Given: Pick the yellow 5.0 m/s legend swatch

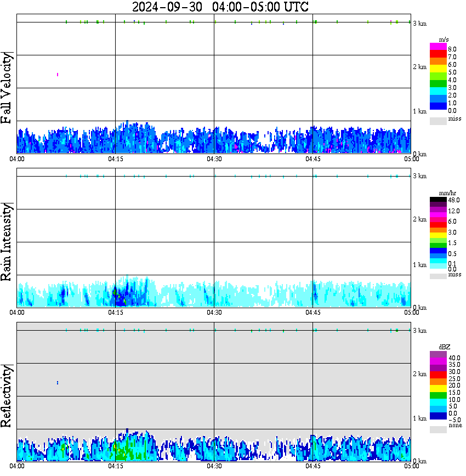Looking at the screenshot, I should (438, 70).
